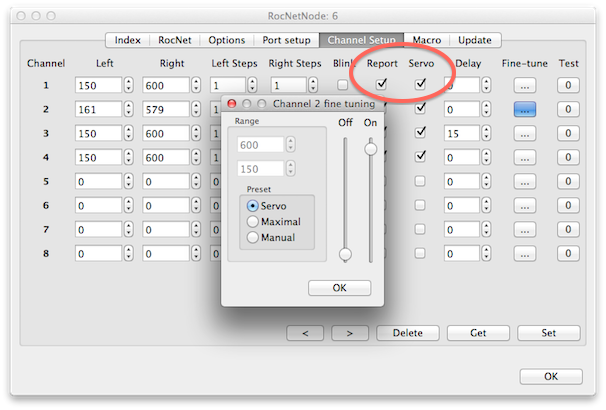Image resolution: width=606 pixels, height=410 pixels.
Task: Toggle the Report checkbox for channel 1
Action: [381, 85]
